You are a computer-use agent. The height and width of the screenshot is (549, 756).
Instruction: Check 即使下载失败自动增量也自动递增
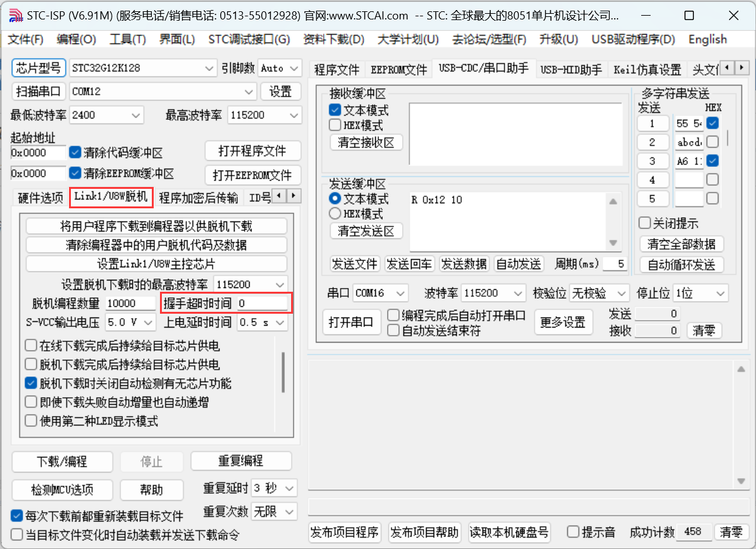(x=31, y=402)
